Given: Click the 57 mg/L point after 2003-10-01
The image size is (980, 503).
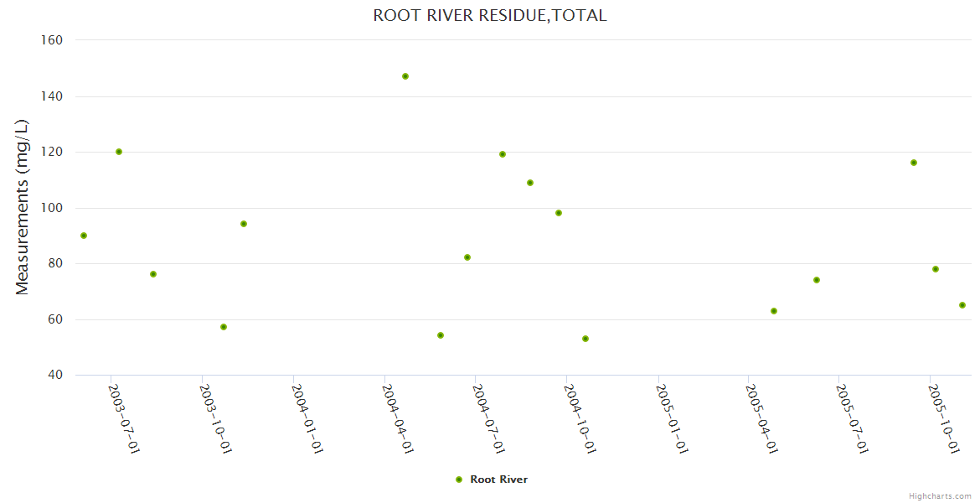Looking at the screenshot, I should click(224, 327).
